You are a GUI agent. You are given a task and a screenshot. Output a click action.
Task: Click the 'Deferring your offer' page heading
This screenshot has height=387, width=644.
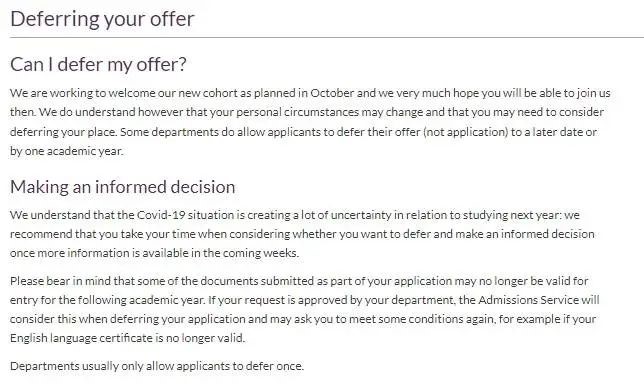pos(102,19)
